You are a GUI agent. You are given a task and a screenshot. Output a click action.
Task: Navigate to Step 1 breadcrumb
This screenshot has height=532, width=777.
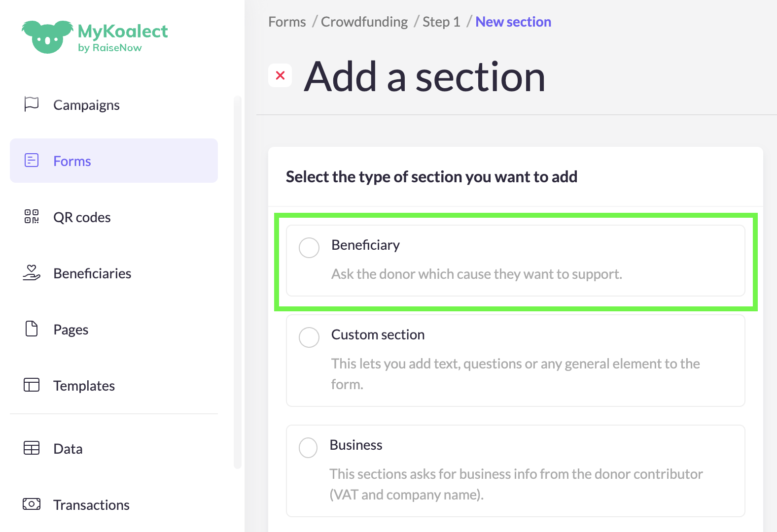point(441,22)
